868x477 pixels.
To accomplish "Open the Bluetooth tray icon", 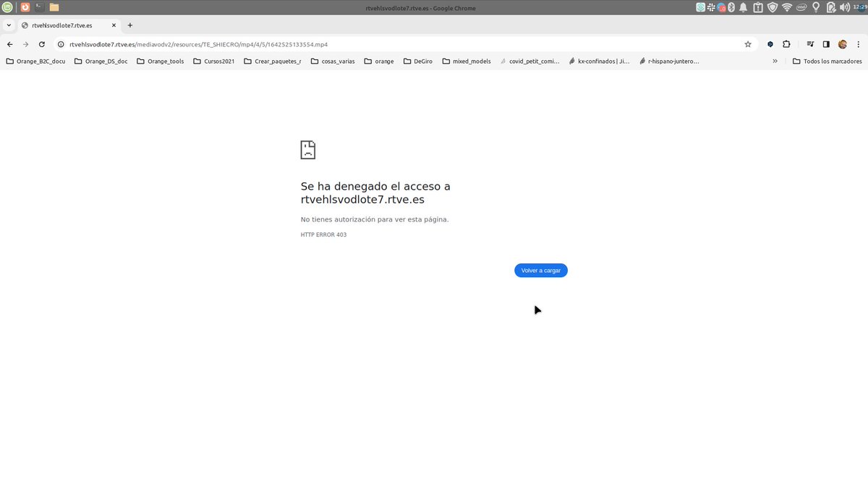I will click(731, 7).
